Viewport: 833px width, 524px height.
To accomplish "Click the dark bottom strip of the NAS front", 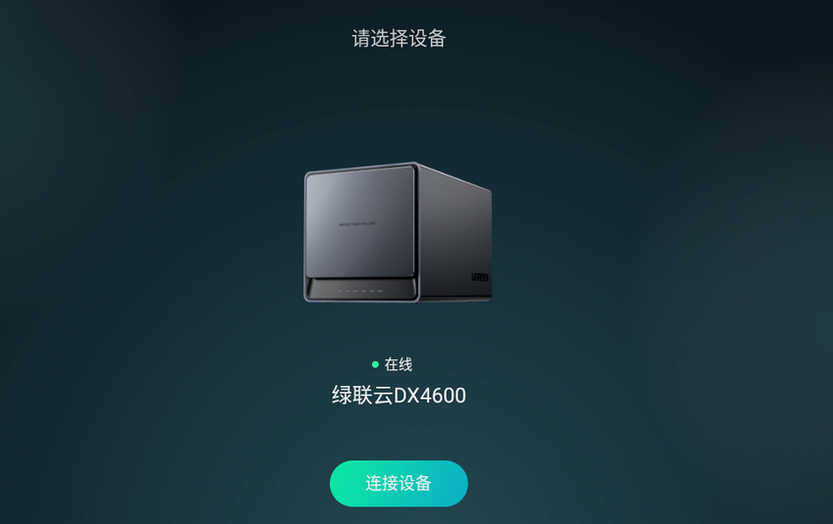I will [361, 290].
